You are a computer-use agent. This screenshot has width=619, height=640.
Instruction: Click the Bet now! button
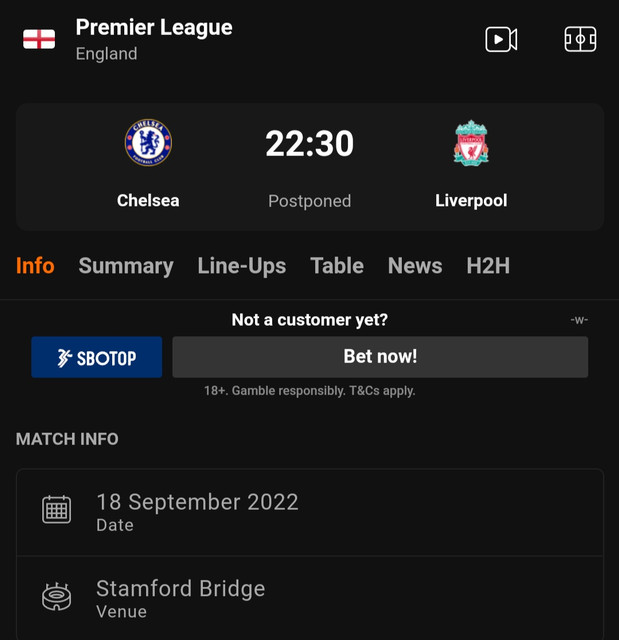pyautogui.click(x=380, y=357)
